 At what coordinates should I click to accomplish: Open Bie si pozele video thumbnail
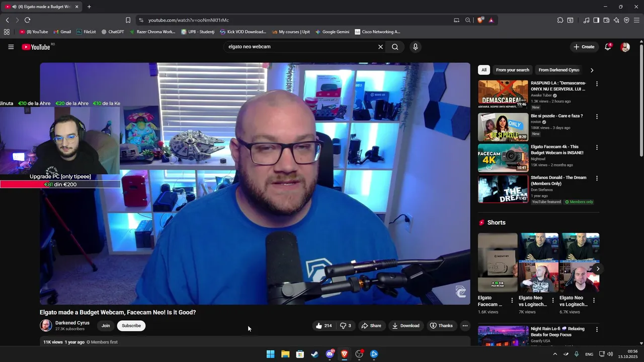click(503, 127)
